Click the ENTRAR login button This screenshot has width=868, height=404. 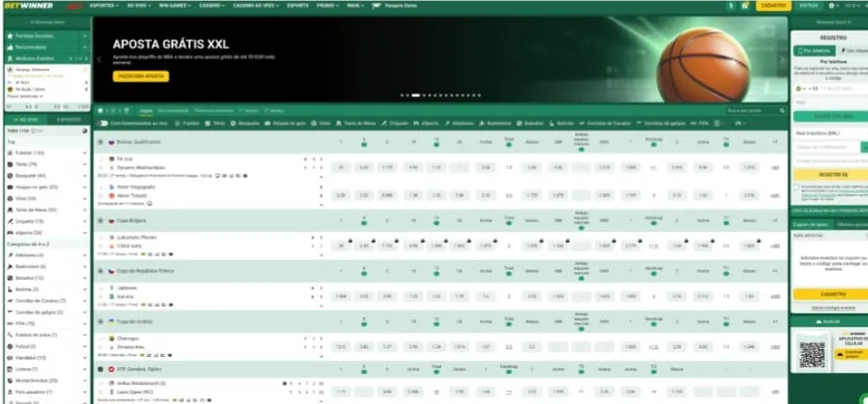pos(809,6)
